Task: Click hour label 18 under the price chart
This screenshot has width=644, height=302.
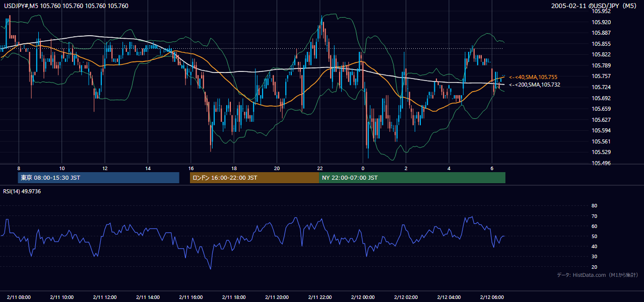Action: pyautogui.click(x=234, y=168)
